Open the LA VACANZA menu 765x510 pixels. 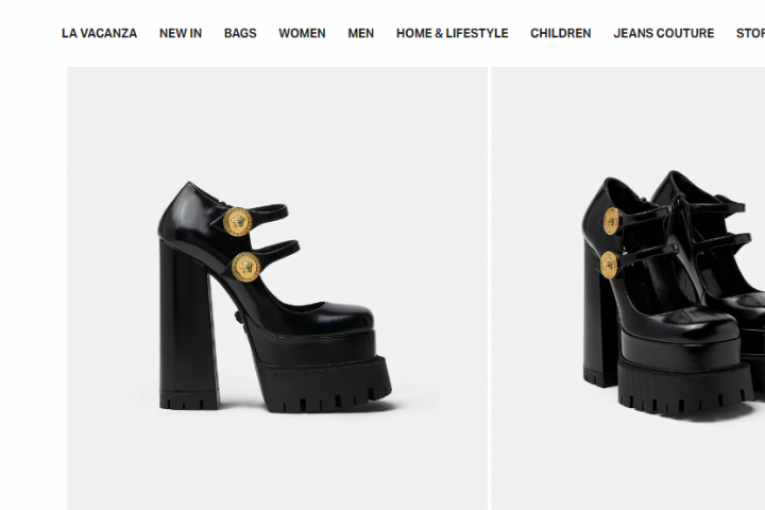point(99,33)
